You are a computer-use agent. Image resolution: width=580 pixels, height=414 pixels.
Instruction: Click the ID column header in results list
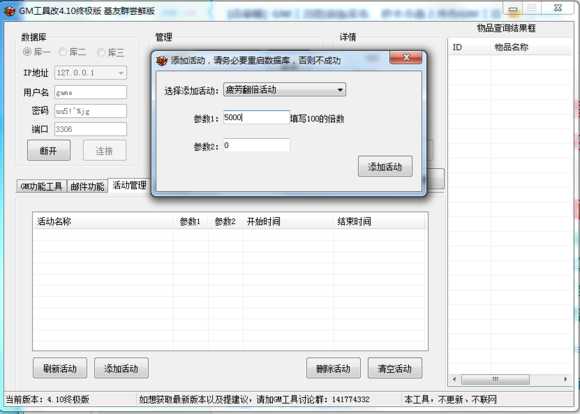(470, 47)
